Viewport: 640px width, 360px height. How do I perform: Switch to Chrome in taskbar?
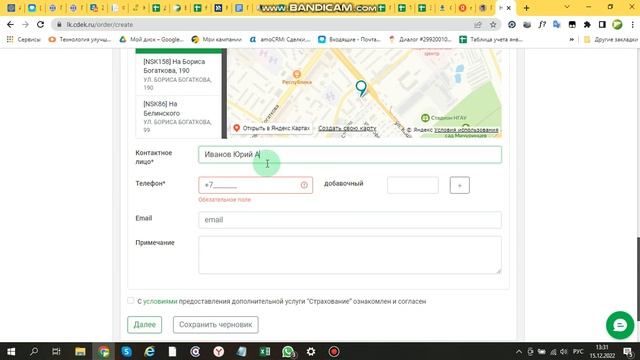pos(104,351)
